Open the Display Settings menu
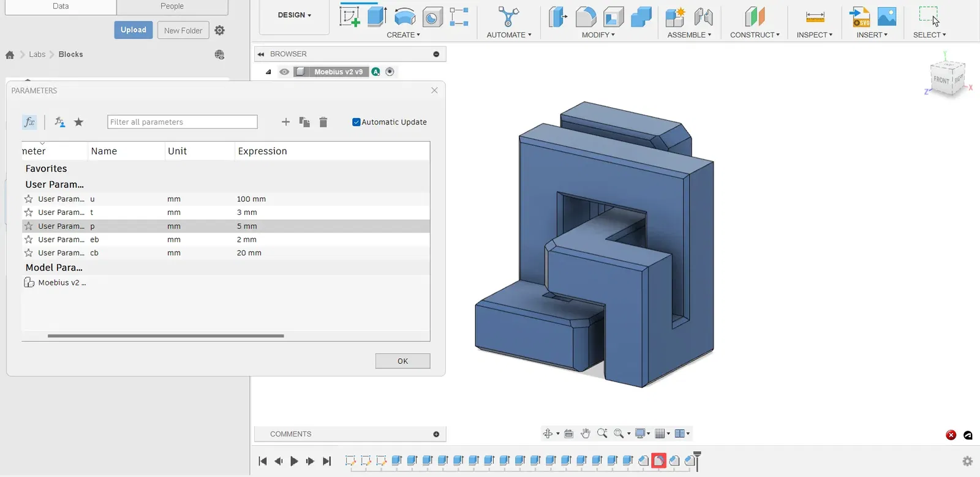The height and width of the screenshot is (477, 980). 644,434
